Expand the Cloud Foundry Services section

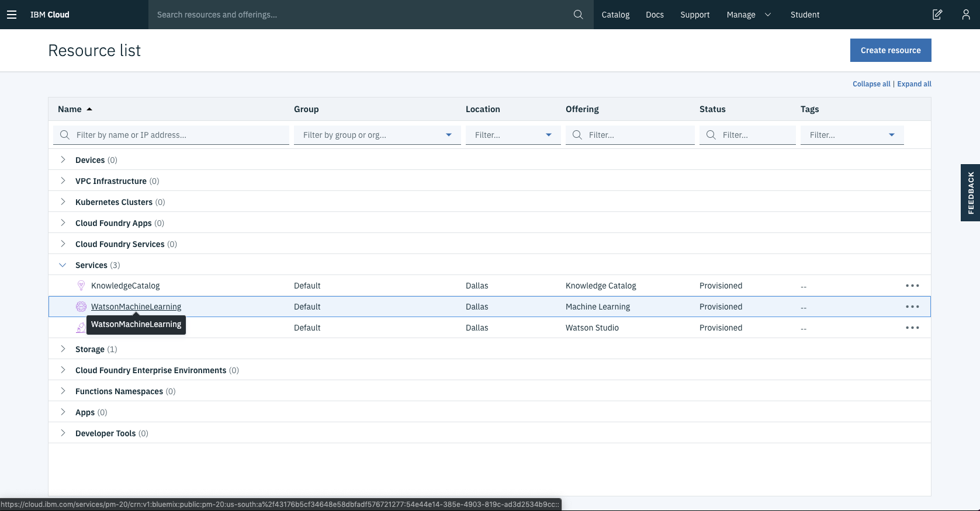point(63,244)
